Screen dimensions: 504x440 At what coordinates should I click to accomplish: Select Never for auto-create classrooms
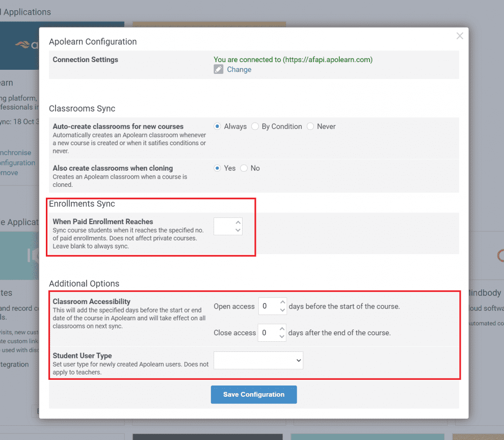[x=310, y=126]
